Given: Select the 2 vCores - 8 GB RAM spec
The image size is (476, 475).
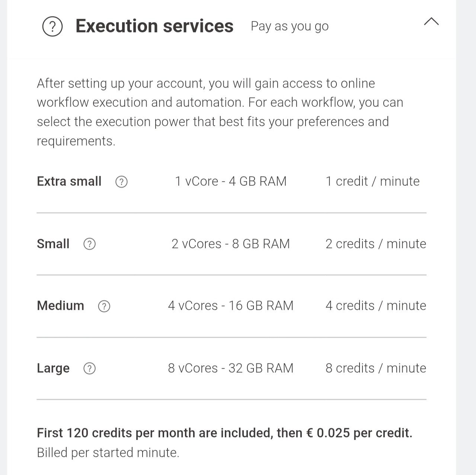Looking at the screenshot, I should (x=231, y=244).
